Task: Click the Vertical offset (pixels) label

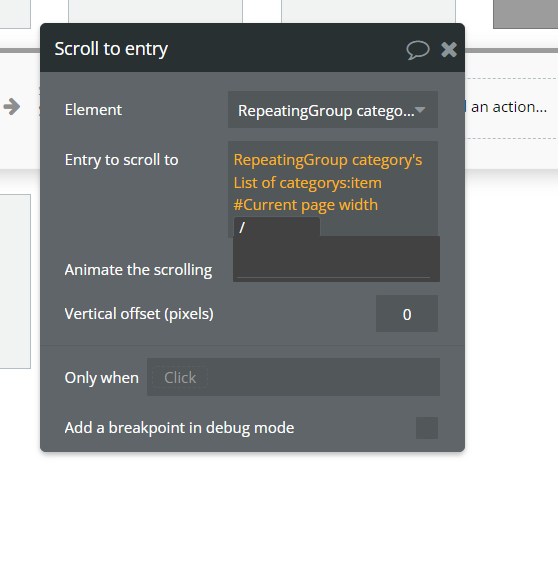Action: (x=139, y=314)
